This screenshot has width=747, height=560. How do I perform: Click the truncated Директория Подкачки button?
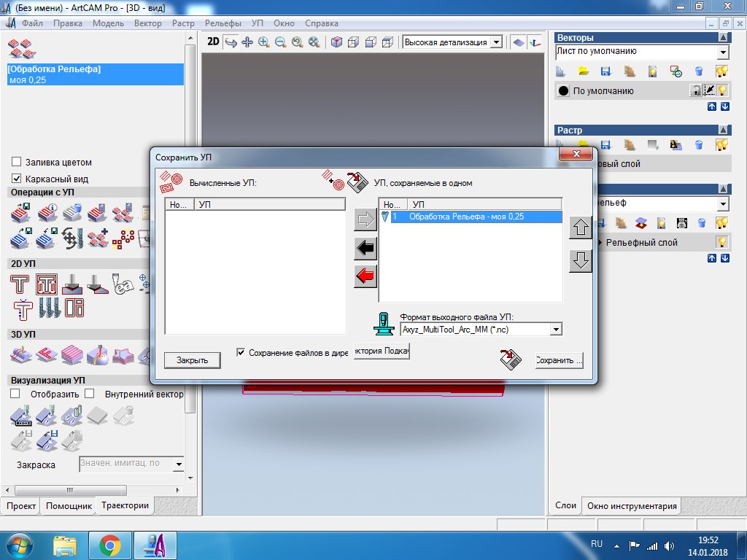382,351
